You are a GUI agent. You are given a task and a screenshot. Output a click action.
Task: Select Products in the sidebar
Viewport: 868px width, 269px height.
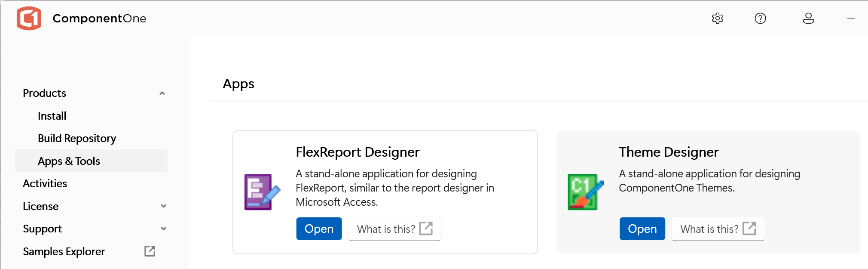pyautogui.click(x=44, y=93)
